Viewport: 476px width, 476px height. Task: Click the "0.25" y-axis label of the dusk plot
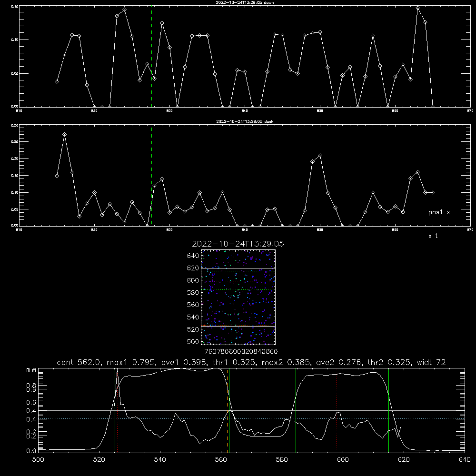tap(15, 142)
